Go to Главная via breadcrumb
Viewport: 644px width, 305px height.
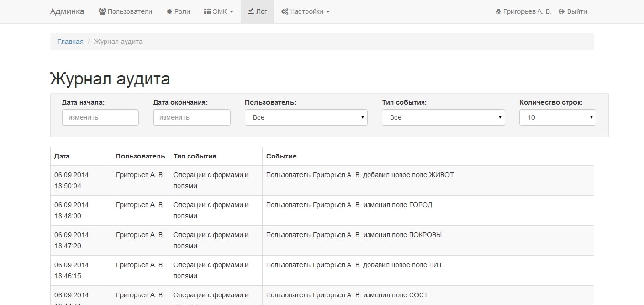tap(70, 42)
